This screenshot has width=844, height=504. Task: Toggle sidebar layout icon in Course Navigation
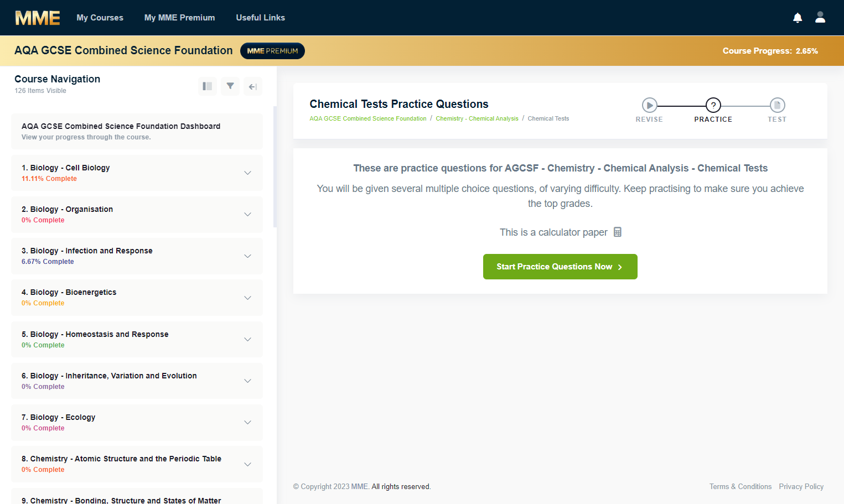[208, 86]
